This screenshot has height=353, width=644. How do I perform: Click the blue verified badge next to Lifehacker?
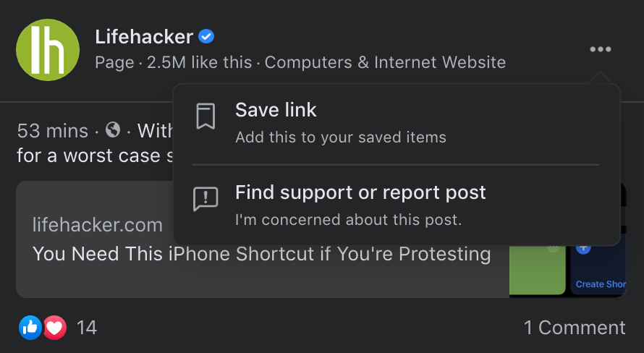206,37
